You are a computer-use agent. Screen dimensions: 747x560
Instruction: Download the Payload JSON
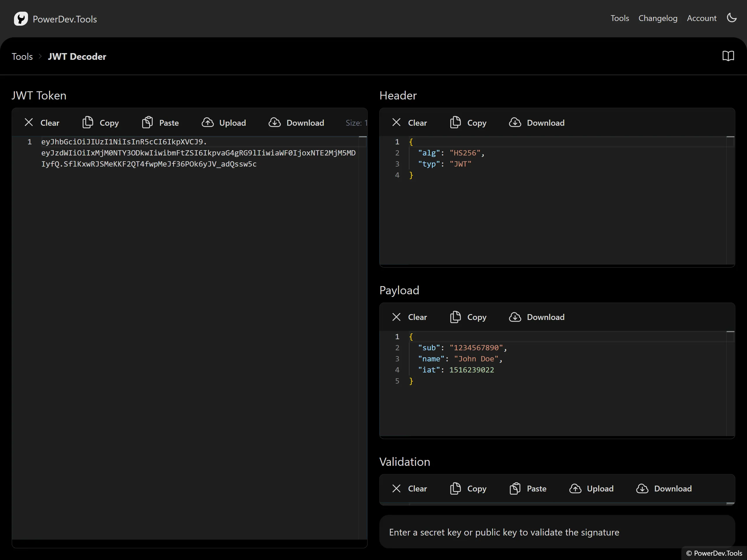click(537, 317)
